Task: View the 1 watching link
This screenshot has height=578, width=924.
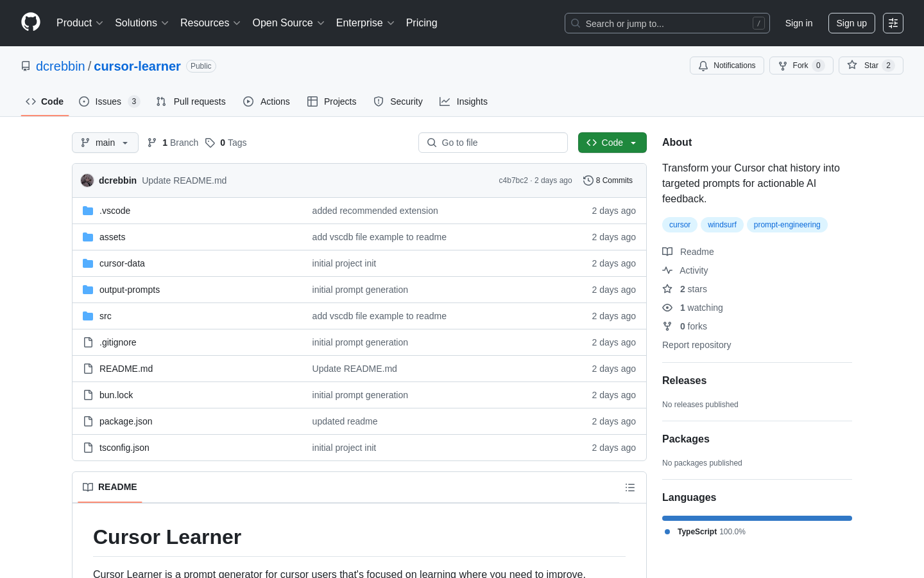Action: coord(692,308)
